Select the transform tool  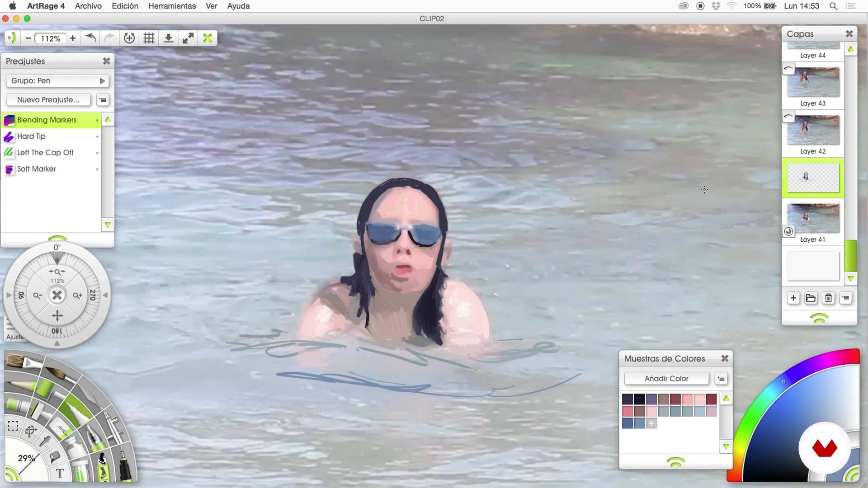30,431
